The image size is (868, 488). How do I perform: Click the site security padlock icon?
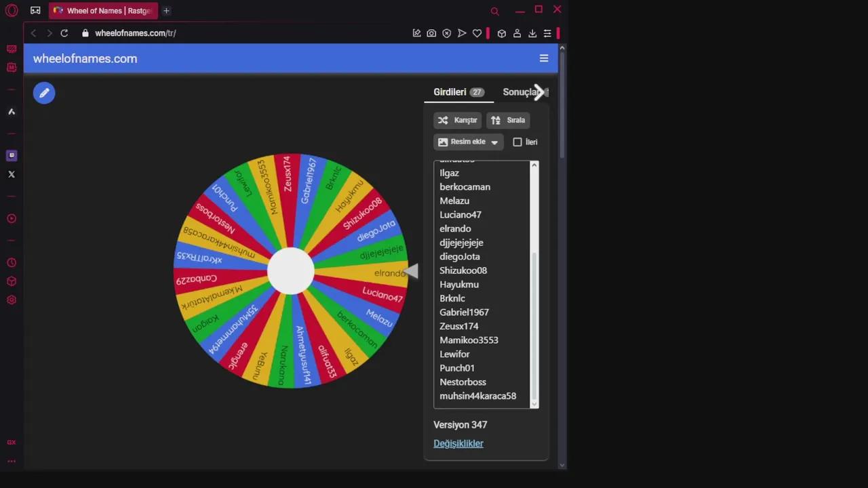[85, 33]
